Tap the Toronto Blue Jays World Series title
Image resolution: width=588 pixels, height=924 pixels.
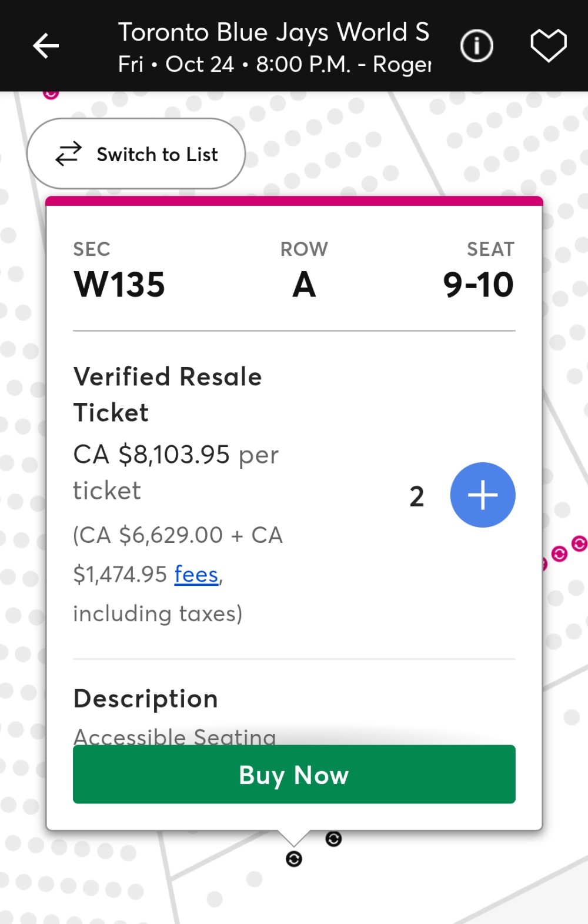point(273,32)
